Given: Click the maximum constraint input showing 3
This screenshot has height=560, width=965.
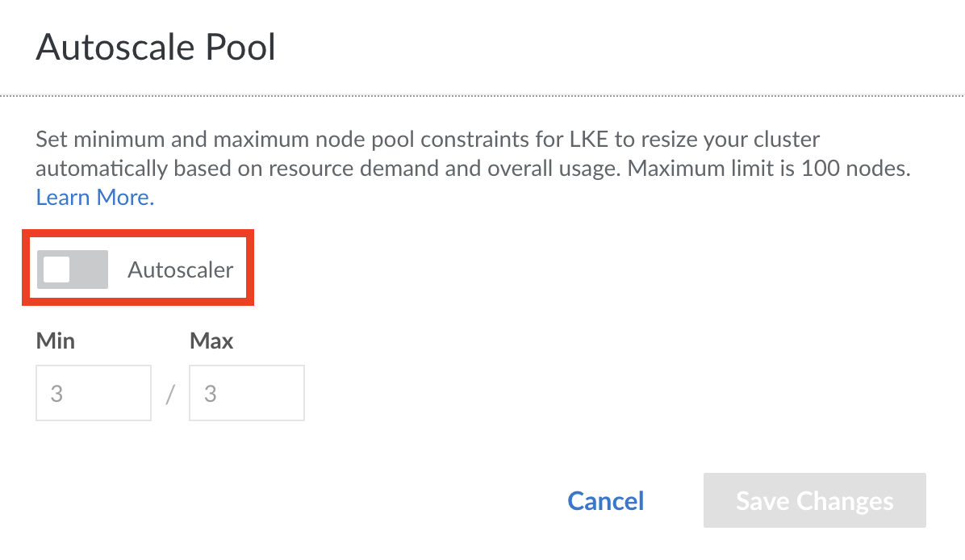Looking at the screenshot, I should [246, 393].
